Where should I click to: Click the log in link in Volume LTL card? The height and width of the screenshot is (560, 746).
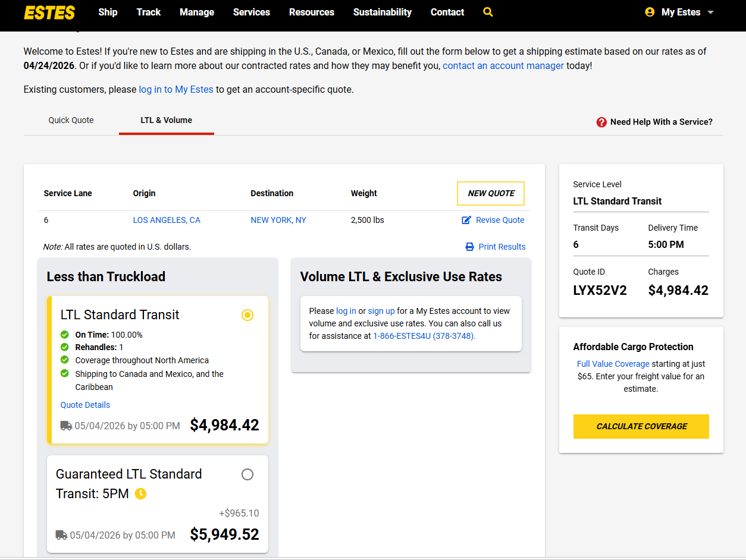click(x=346, y=311)
